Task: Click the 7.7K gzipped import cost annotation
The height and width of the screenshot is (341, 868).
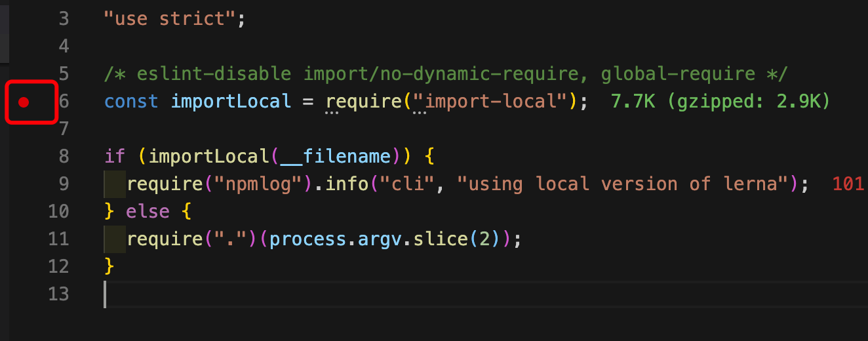Action: (x=720, y=102)
